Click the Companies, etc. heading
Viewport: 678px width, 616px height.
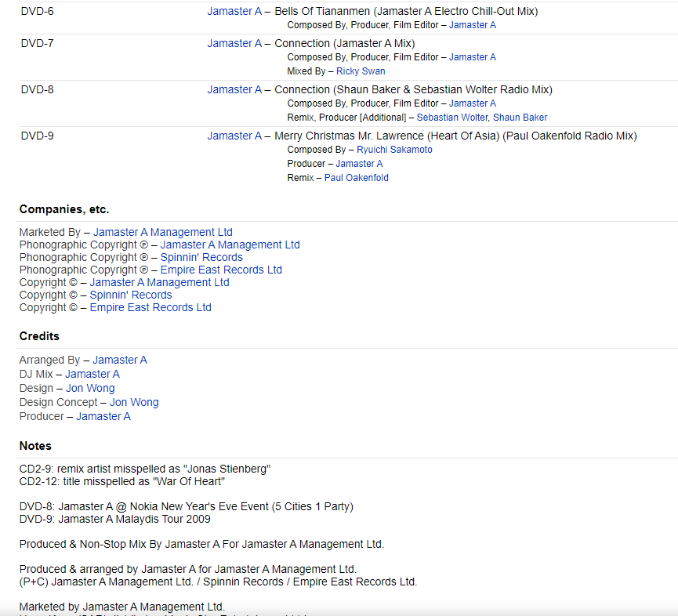64,209
